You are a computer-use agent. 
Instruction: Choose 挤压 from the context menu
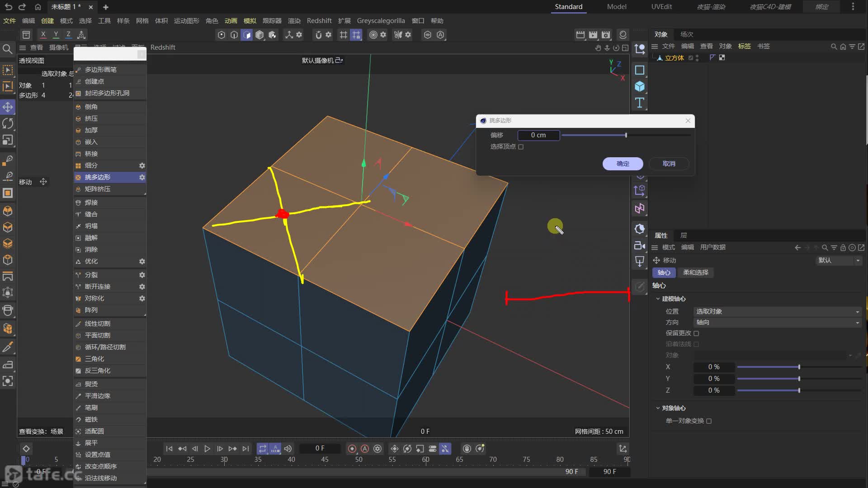[110, 119]
